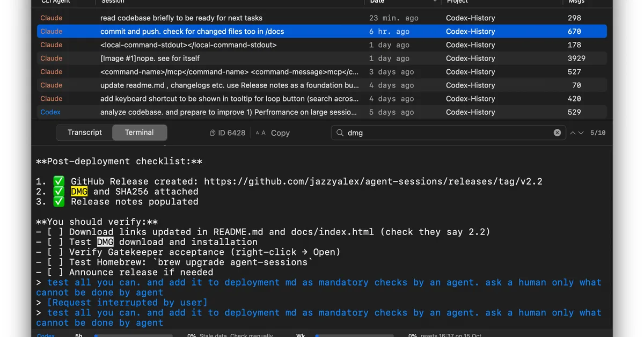Click the search magnifier icon
Screen dimensions: 644x337
point(340,133)
